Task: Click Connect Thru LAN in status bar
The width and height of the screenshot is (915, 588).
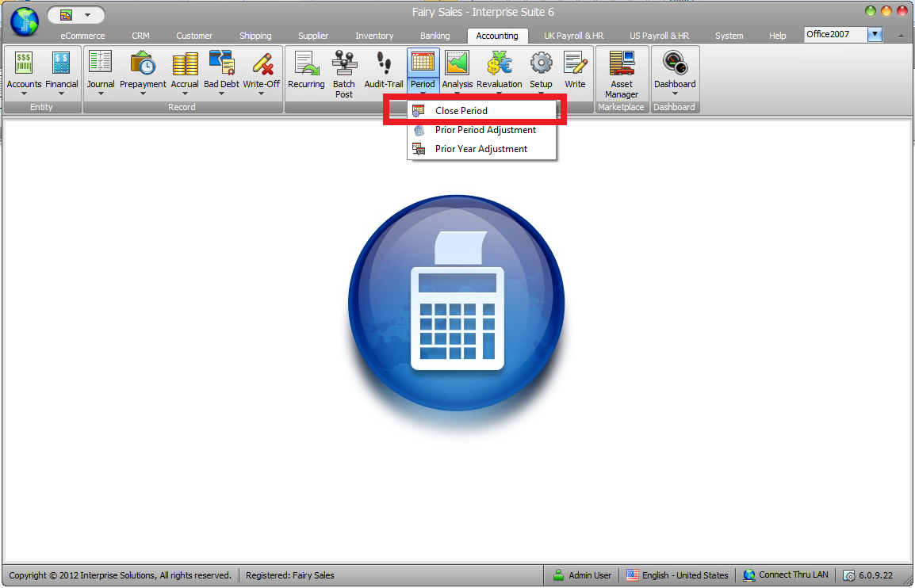Action: (793, 575)
